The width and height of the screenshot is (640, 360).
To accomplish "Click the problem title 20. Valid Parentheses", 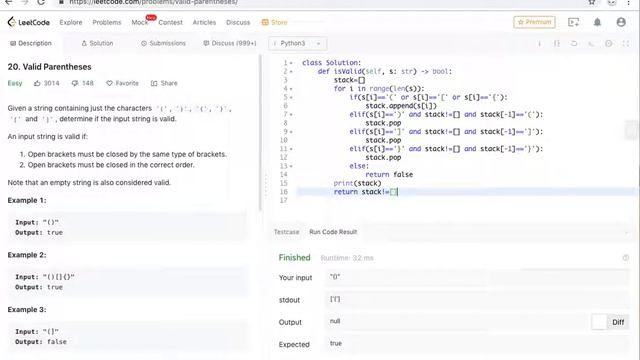I will 49,67.
